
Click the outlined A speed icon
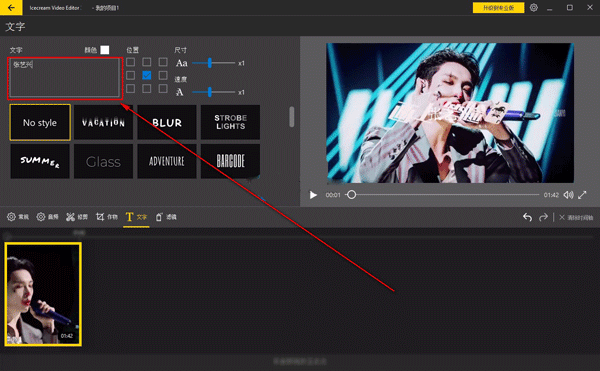tap(179, 92)
